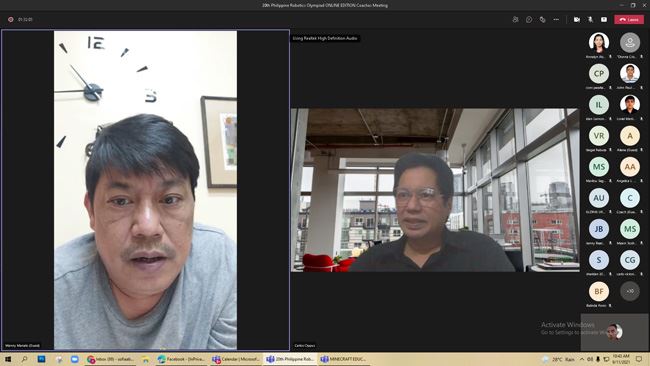Expand the +30 more participants overflow
The image size is (650, 366).
[630, 291]
